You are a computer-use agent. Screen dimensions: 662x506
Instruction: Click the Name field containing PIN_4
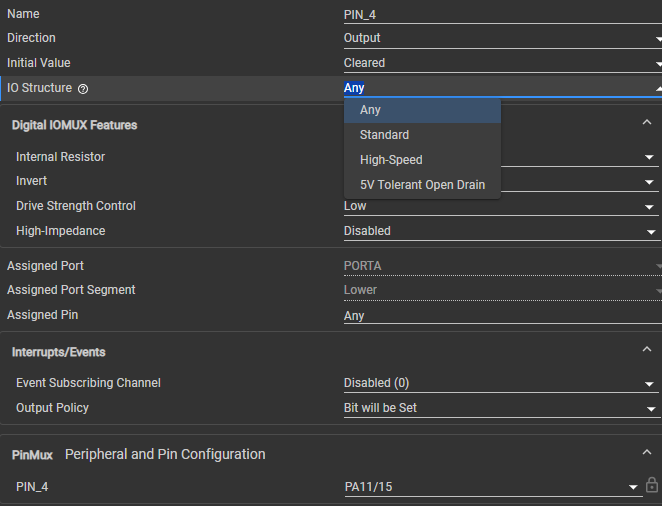point(502,15)
